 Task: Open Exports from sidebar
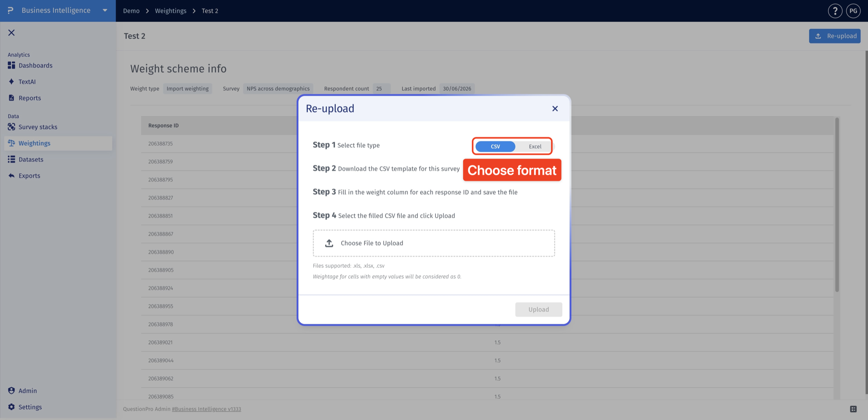click(x=29, y=176)
